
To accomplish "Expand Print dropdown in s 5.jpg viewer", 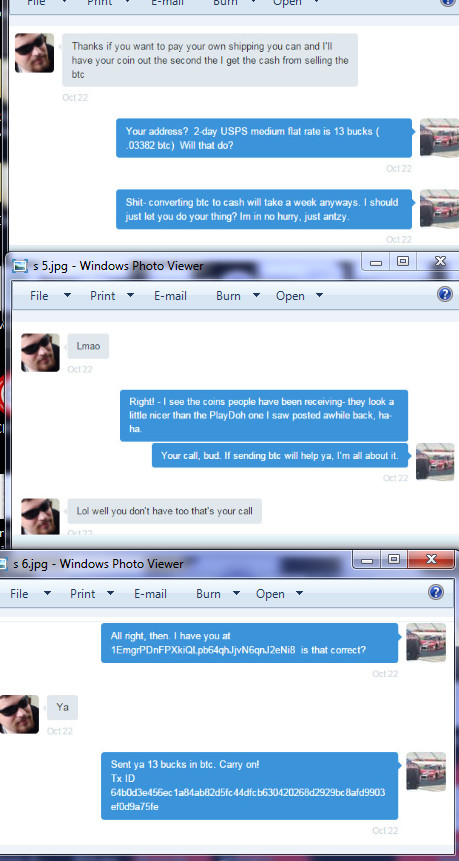I will (130, 295).
